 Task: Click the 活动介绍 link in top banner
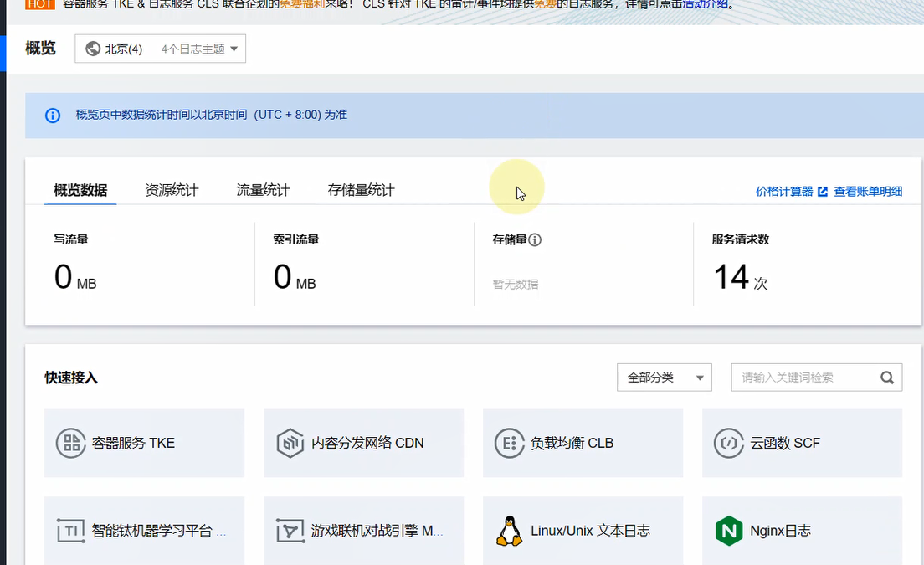pos(706,4)
